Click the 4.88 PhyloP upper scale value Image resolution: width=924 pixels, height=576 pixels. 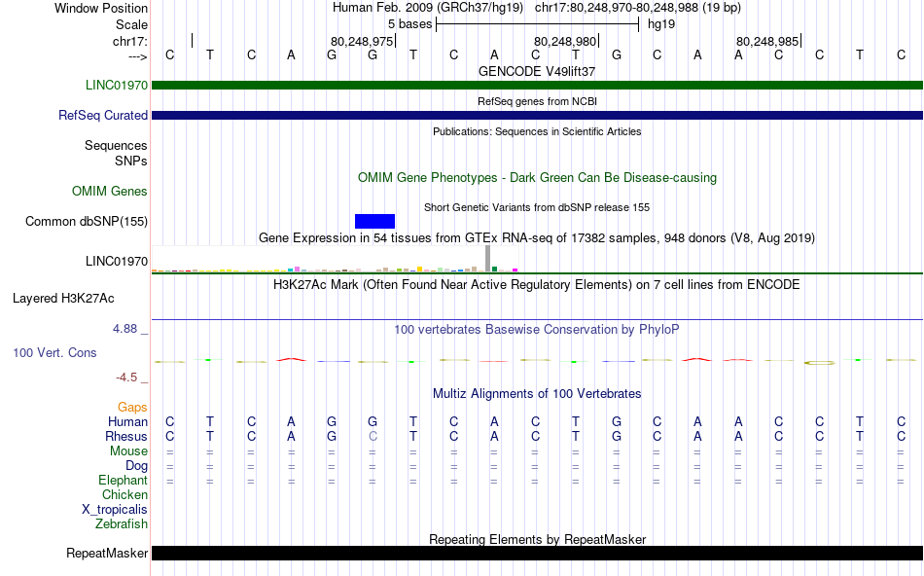click(124, 329)
